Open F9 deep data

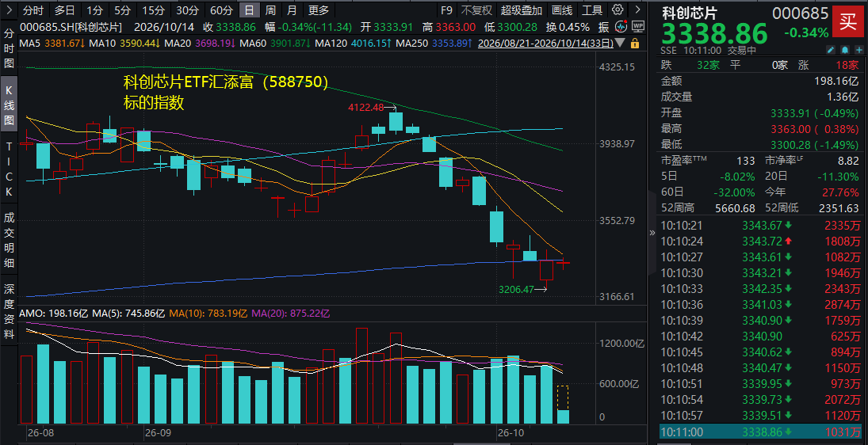pyautogui.click(x=446, y=10)
